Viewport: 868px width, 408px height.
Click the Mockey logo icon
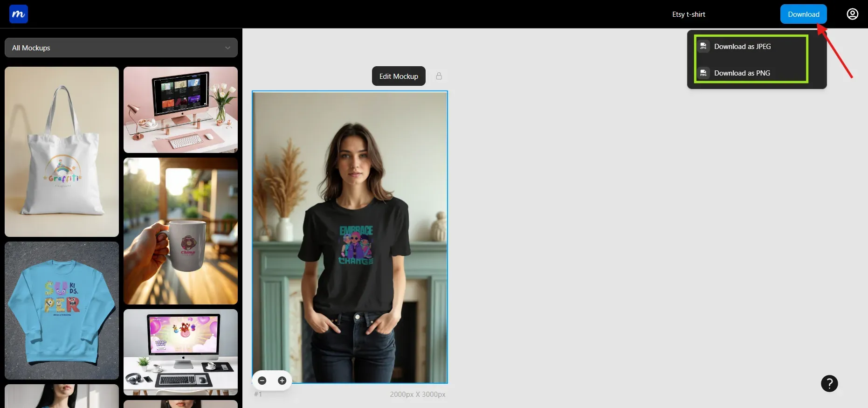coord(19,14)
